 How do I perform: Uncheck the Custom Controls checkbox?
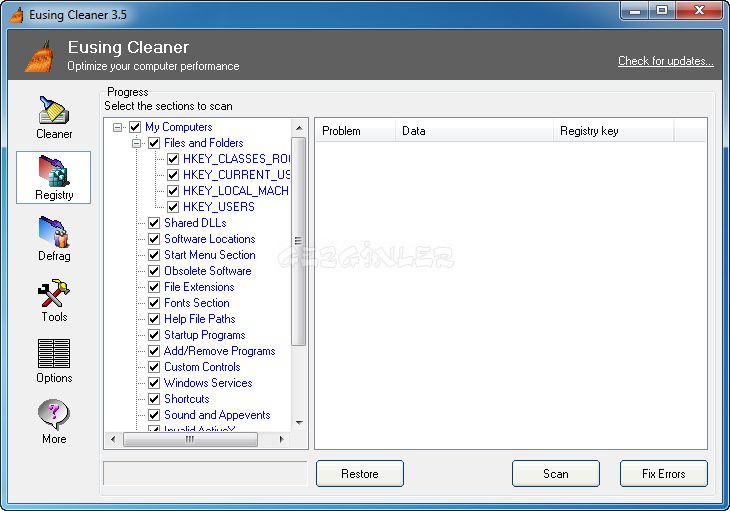pos(154,367)
